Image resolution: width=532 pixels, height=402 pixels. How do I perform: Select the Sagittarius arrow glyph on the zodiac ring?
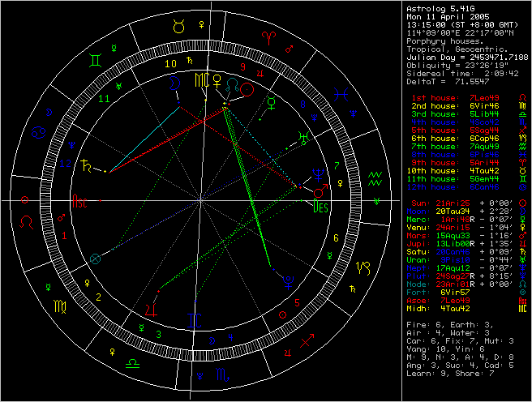pyautogui.click(x=306, y=341)
